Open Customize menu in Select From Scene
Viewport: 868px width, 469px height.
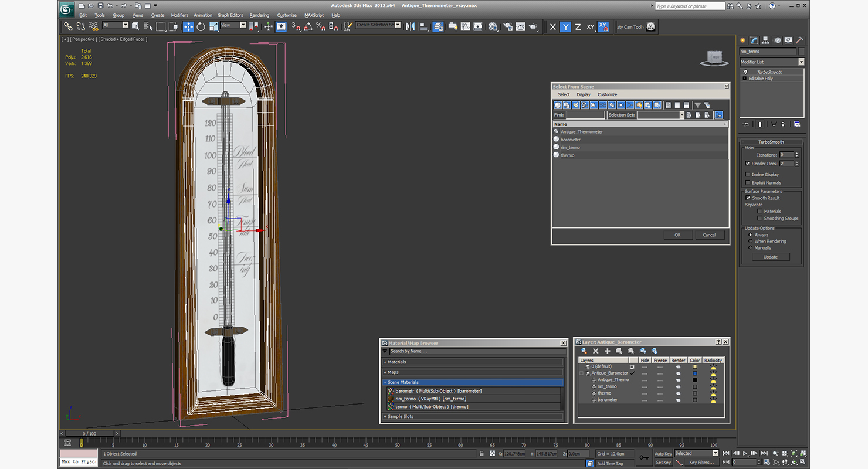pyautogui.click(x=607, y=94)
